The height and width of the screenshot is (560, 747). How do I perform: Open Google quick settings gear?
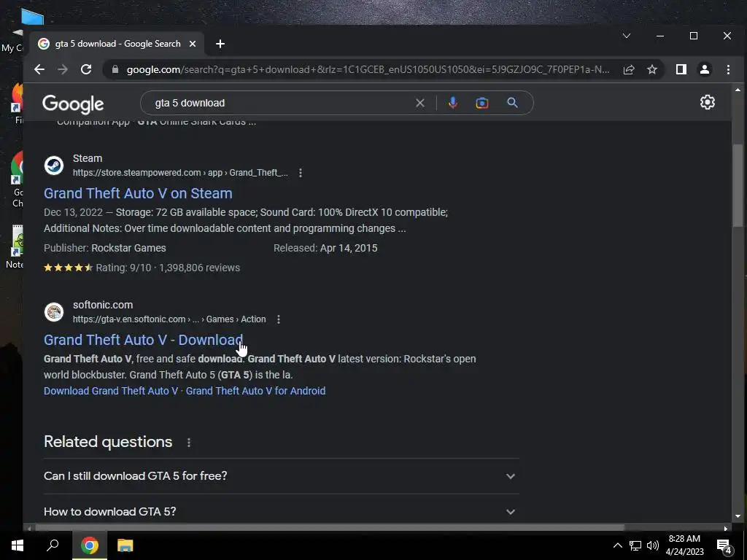pyautogui.click(x=708, y=102)
